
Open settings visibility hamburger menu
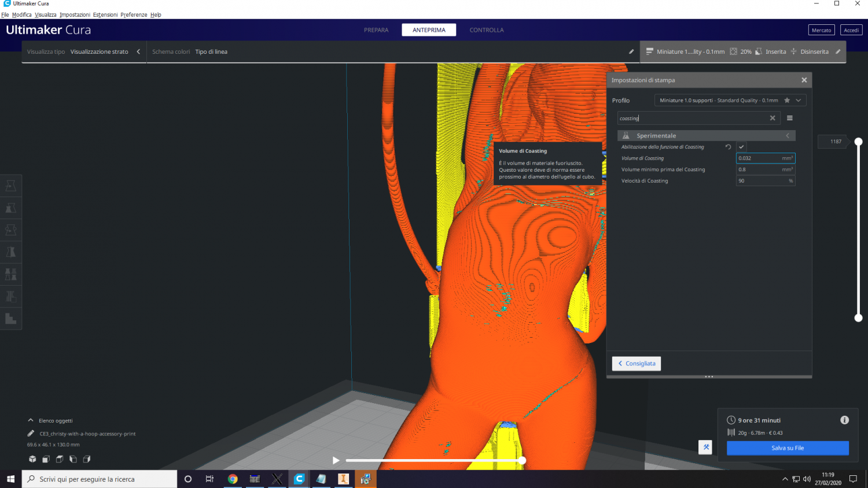coord(789,118)
